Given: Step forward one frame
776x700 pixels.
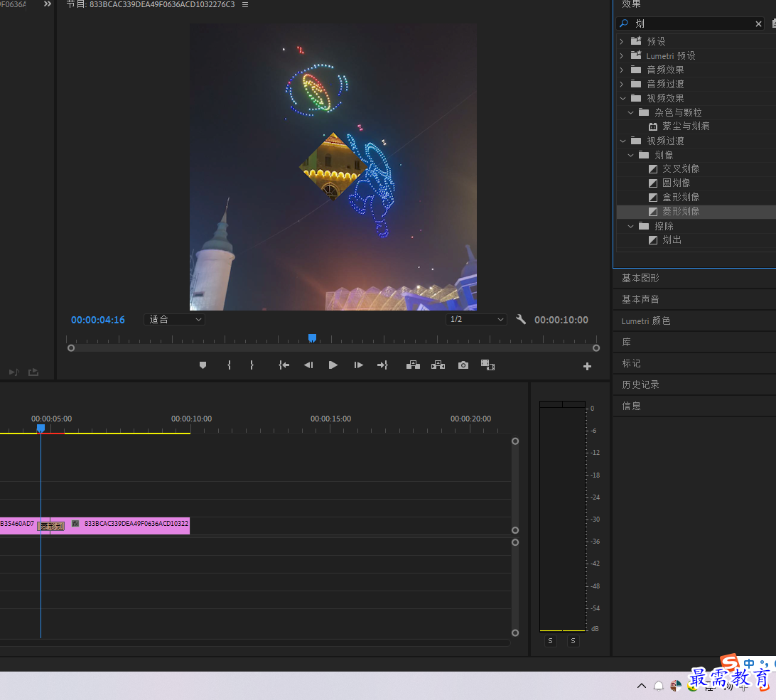Looking at the screenshot, I should (358, 365).
